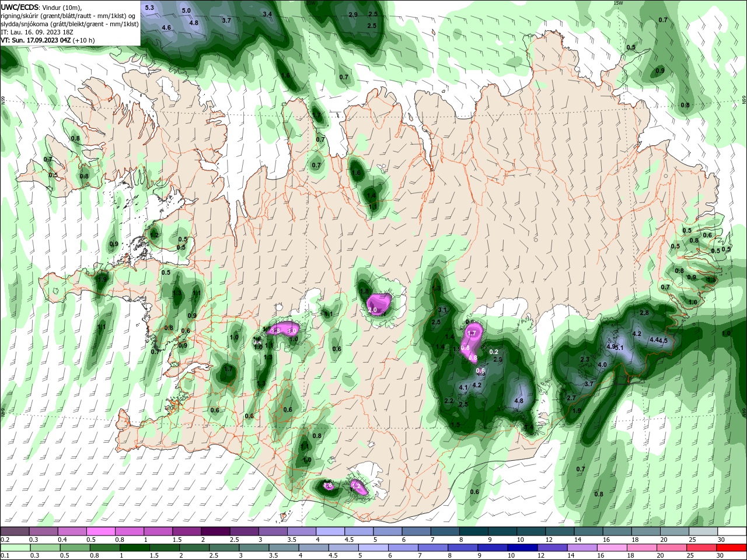747x560 pixels.
Task: Click the 'slydda/snjókoma' legend description line
Action: pyautogui.click(x=69, y=24)
